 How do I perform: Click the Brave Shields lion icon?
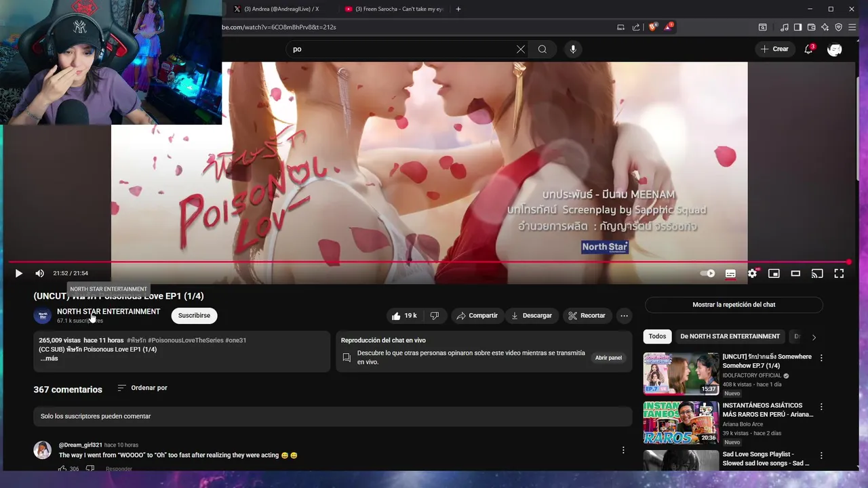[652, 27]
